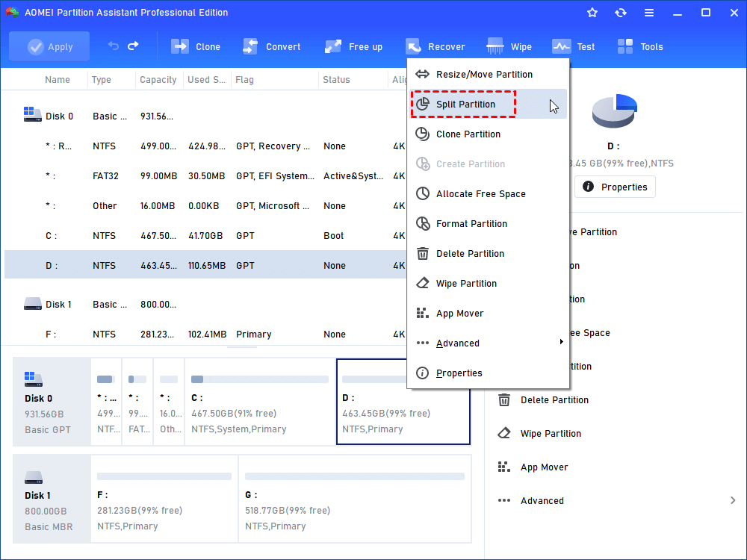Open the Clone toolbar menu

tap(195, 46)
